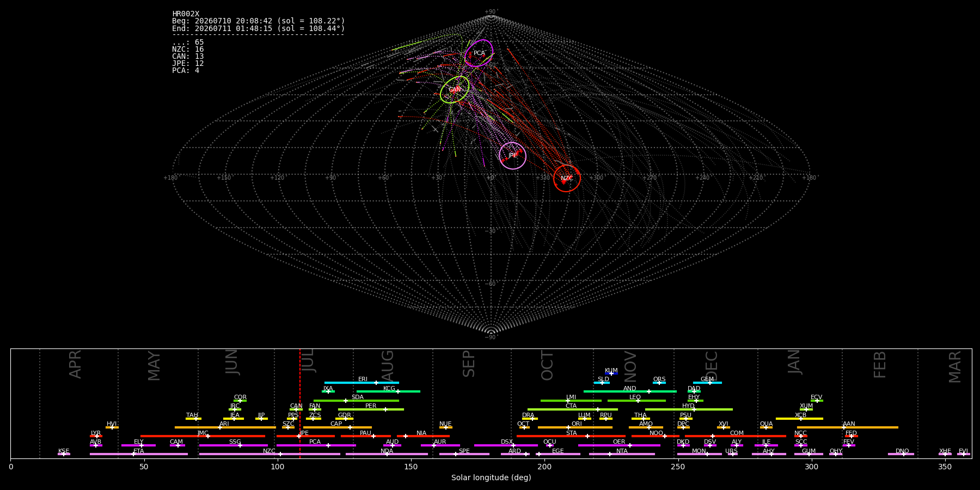Click the 'CAN: 13' legend count entry
Screen dimensions: 980x490
tap(188, 57)
